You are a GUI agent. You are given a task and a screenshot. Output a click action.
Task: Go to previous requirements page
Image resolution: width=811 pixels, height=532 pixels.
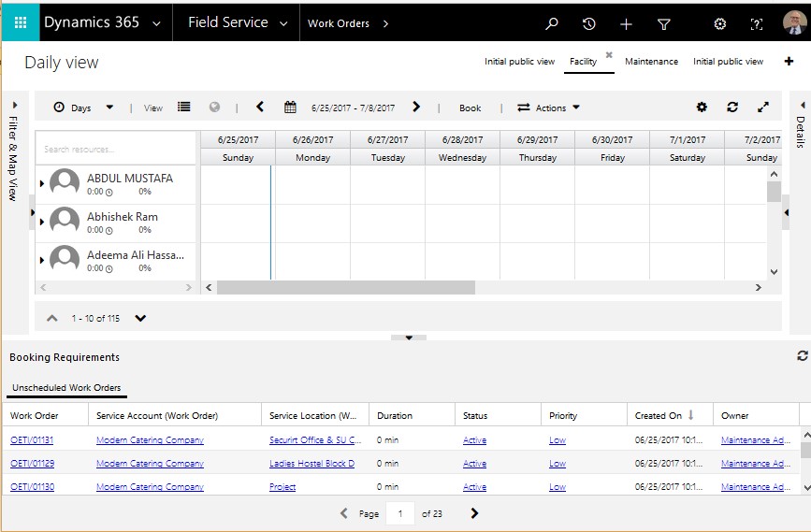click(x=344, y=513)
